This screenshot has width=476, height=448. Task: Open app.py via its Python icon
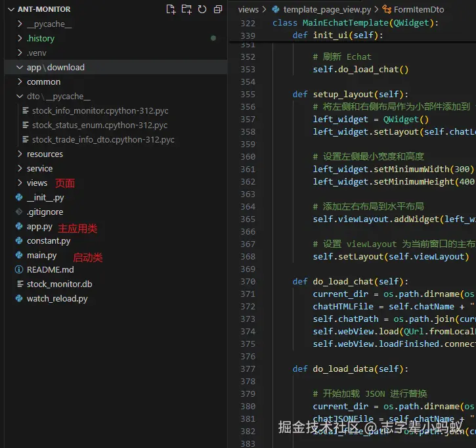(19, 227)
